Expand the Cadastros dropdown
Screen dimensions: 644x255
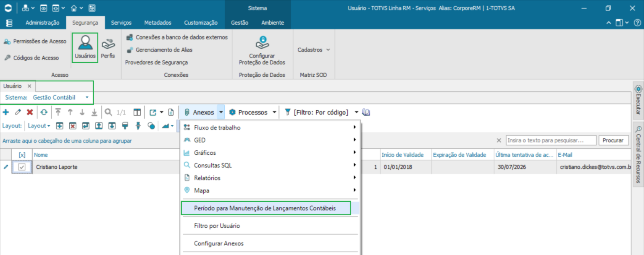pos(314,50)
